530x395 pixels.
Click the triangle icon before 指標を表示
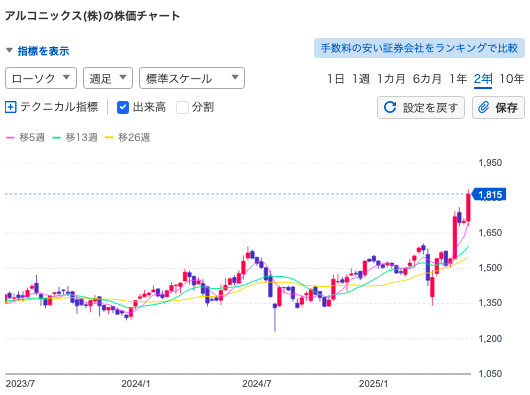click(9, 51)
